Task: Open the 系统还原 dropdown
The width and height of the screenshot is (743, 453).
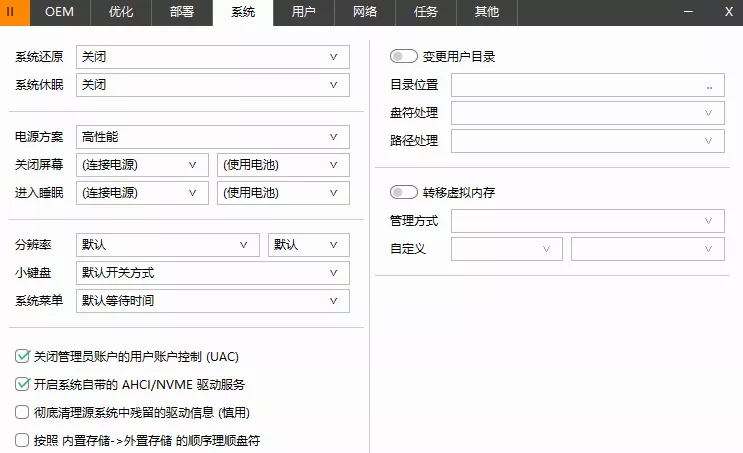Action: [x=213, y=57]
